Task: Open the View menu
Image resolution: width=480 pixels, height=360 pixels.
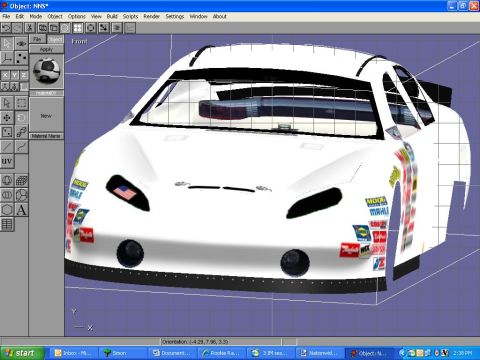Action: click(96, 16)
